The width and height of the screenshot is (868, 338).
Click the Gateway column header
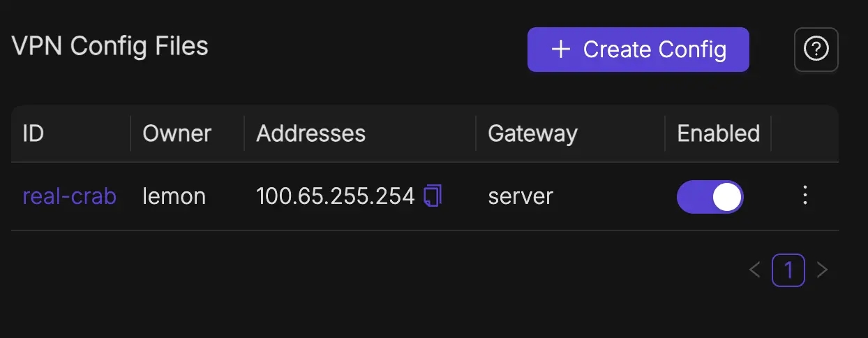tap(532, 133)
